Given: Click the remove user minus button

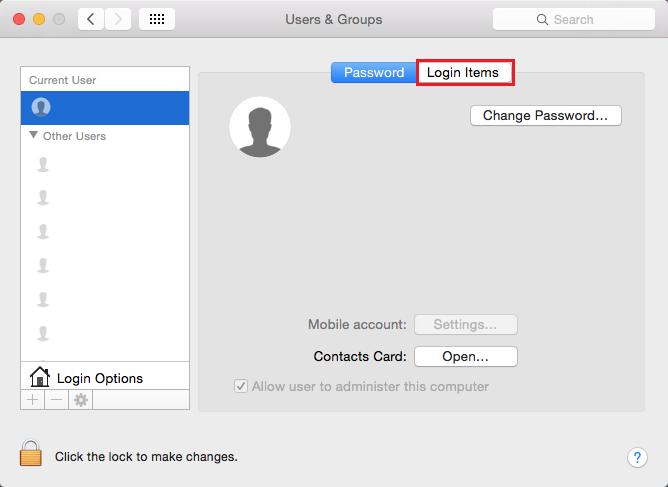Looking at the screenshot, I should [56, 400].
